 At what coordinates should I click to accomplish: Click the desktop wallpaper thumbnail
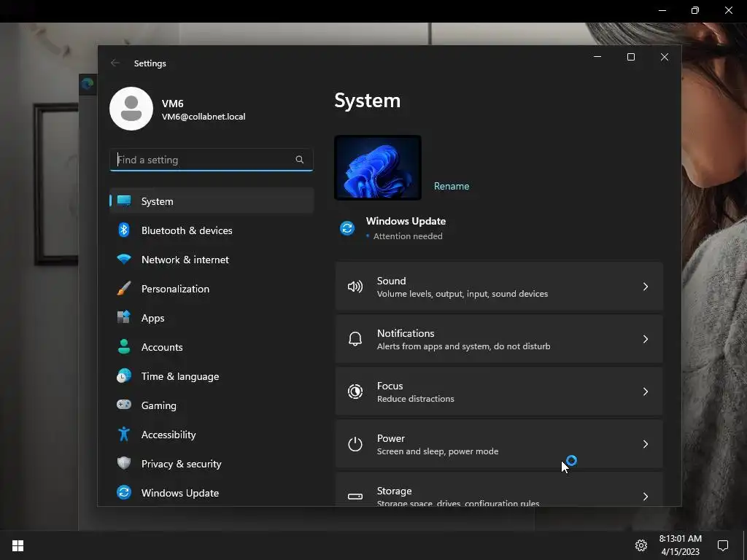(x=378, y=168)
